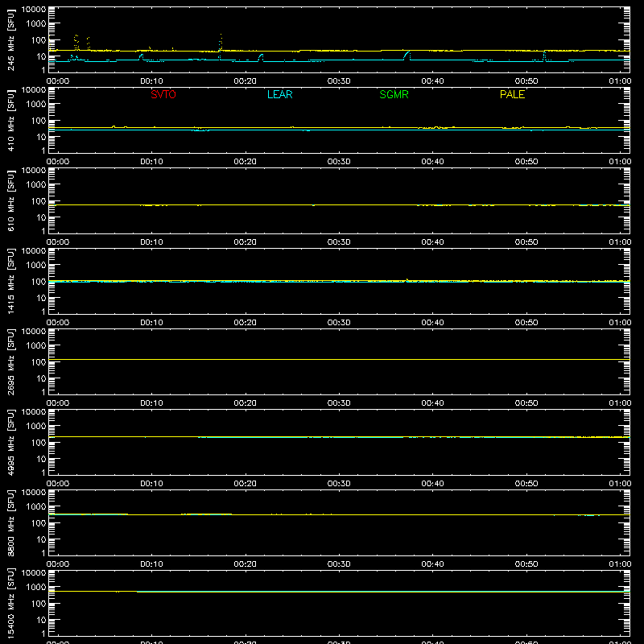The height and width of the screenshot is (644, 644).
Task: Click the 100 tick label on 610 MHz axis
Action: [39, 200]
